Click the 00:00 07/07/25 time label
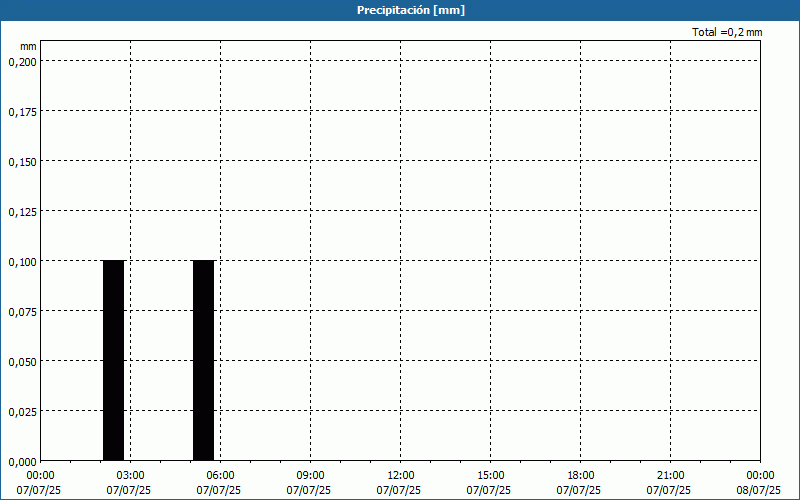This screenshot has height=500, width=800. (39, 483)
